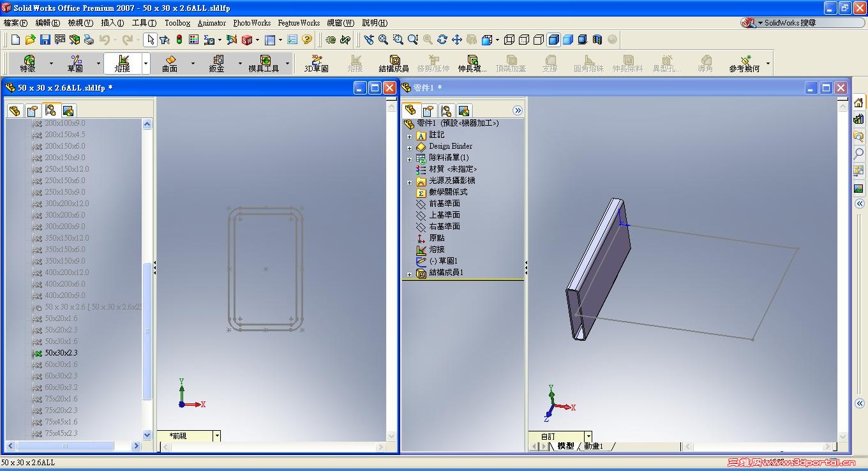
Task: Click the Rebuild traffic light icon
Action: [x=179, y=40]
